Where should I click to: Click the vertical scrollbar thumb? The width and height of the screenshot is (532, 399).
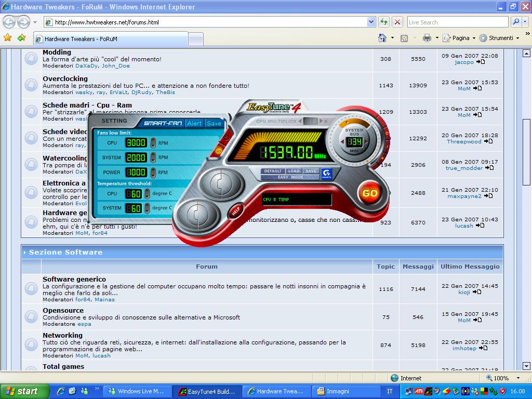pos(526,152)
